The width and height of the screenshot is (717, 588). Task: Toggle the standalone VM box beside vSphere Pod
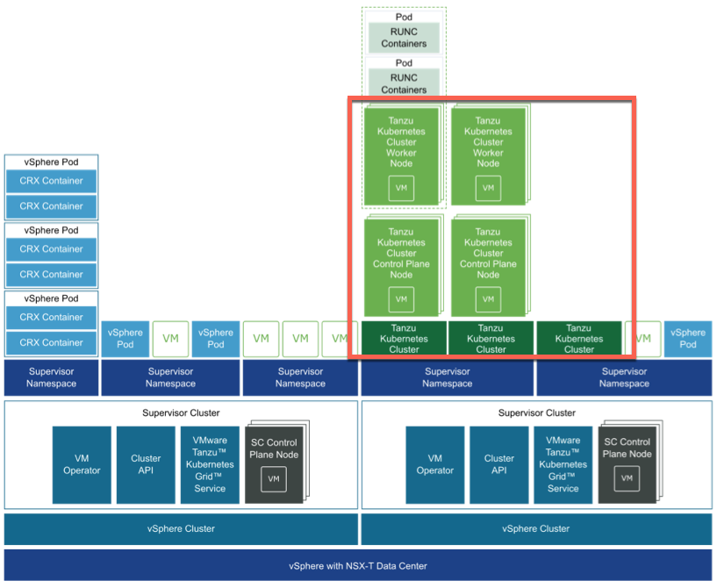(x=170, y=339)
